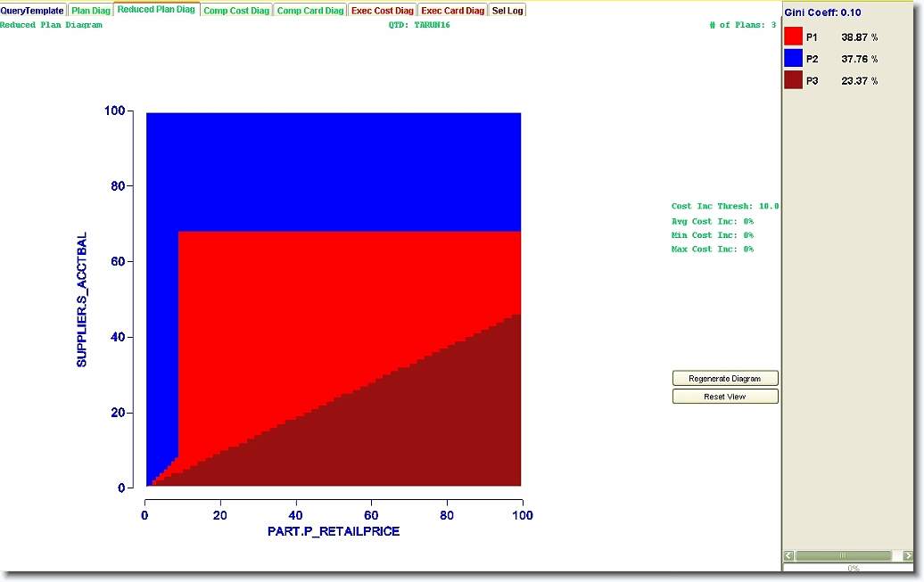Switch to the Plan Diag tab
924x582 pixels.
[91, 11]
